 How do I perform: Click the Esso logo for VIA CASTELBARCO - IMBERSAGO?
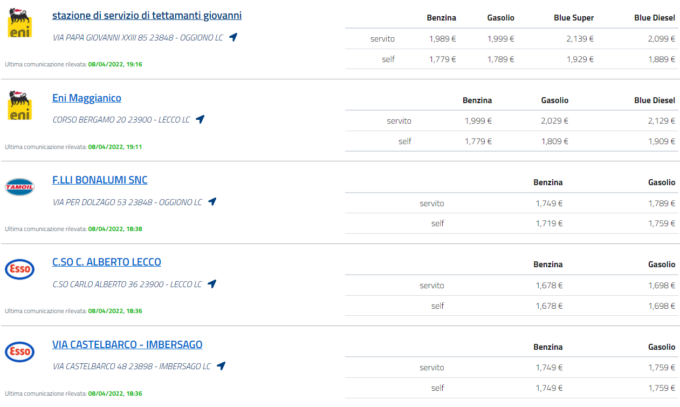pos(19,351)
